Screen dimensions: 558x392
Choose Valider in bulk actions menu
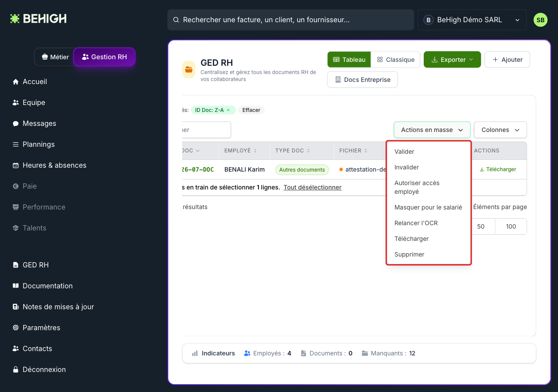(429, 152)
